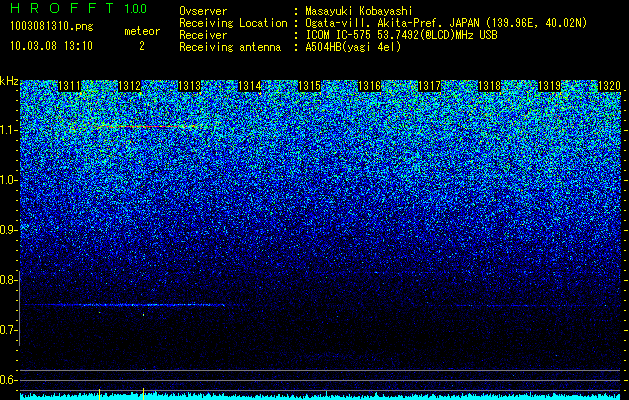Viewport: 629px width, 400px height.
Task: Click the 1319 time marker
Action: point(549,86)
